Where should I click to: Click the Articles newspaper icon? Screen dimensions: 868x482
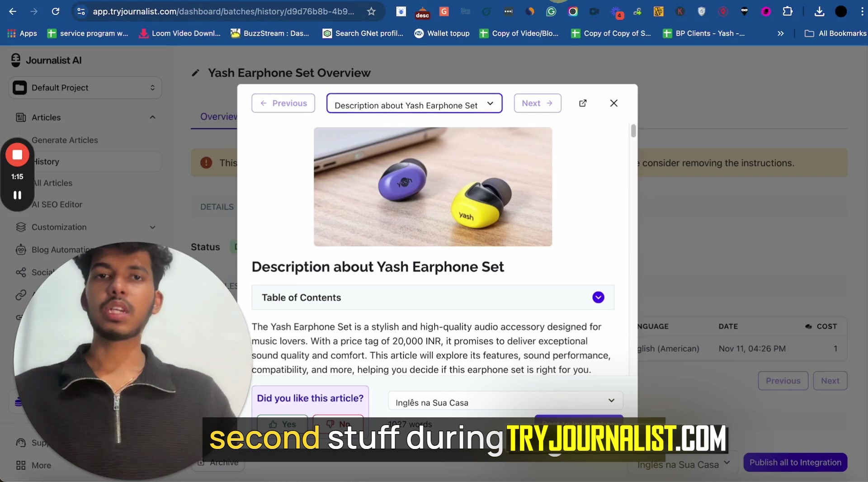click(21, 118)
